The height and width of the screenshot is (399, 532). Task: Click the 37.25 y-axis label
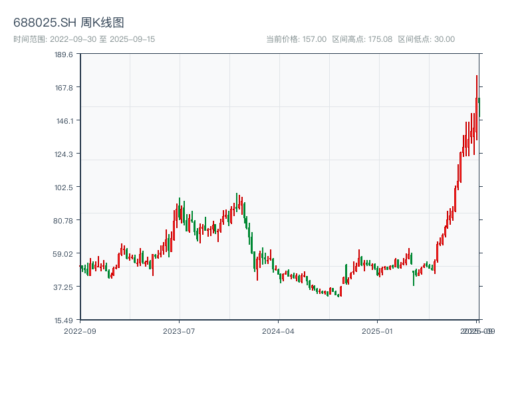tap(63, 287)
